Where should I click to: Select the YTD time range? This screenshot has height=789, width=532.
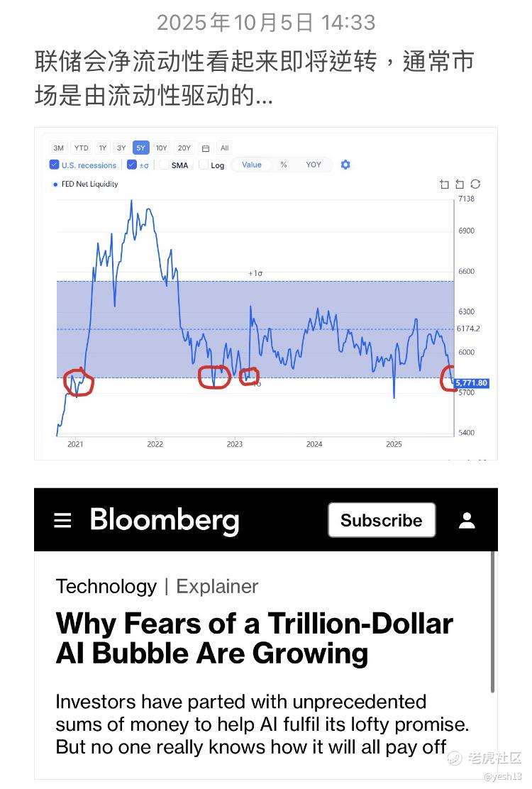(x=82, y=148)
